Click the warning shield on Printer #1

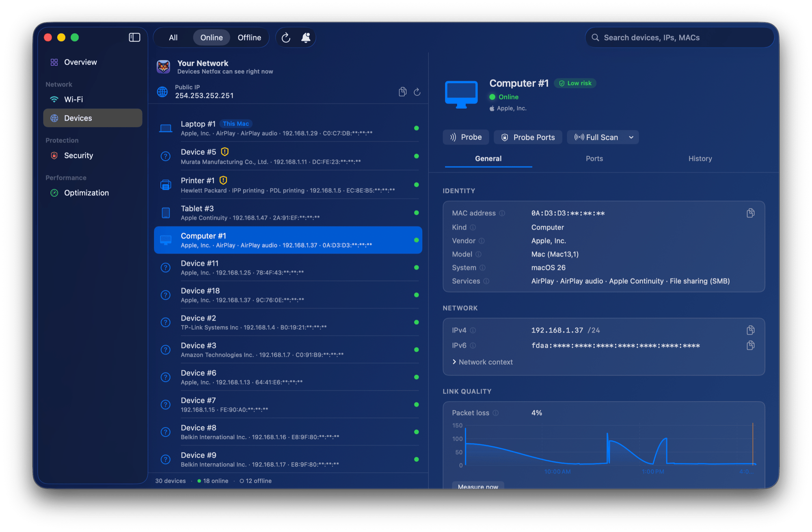[223, 180]
